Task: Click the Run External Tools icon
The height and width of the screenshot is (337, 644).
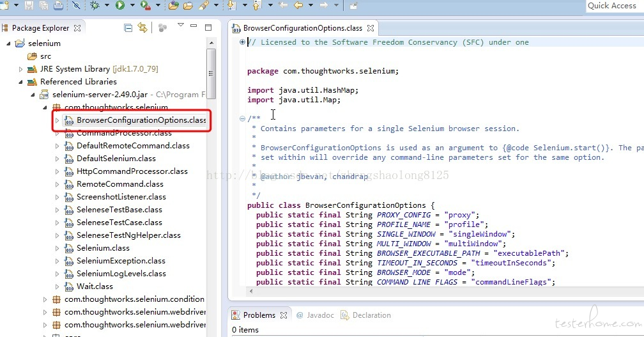Action: click(145, 5)
